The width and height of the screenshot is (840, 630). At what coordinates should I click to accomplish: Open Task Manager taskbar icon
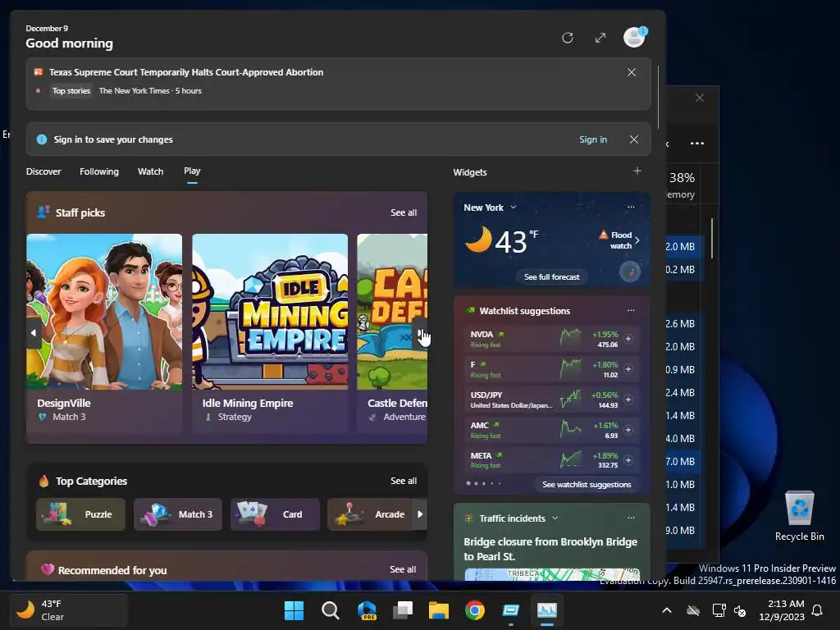(547, 610)
